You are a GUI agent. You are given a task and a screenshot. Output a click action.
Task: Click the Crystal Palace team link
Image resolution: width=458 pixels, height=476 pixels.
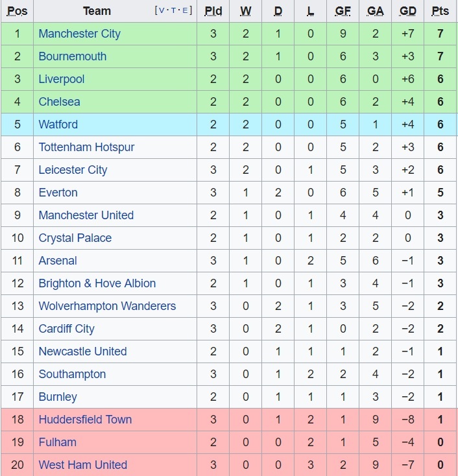pos(75,238)
